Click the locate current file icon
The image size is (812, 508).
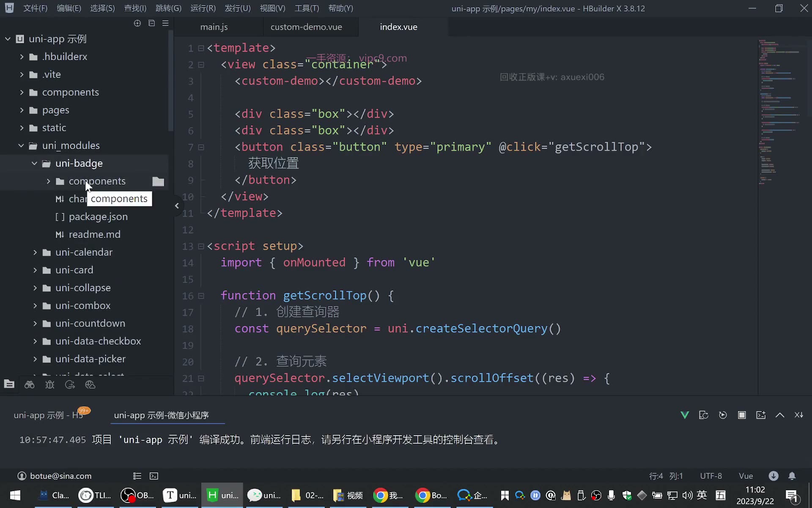click(x=137, y=23)
